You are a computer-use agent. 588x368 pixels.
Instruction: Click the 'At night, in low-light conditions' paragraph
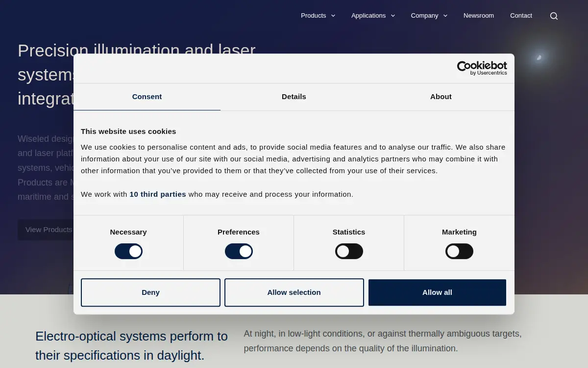[x=383, y=341]
